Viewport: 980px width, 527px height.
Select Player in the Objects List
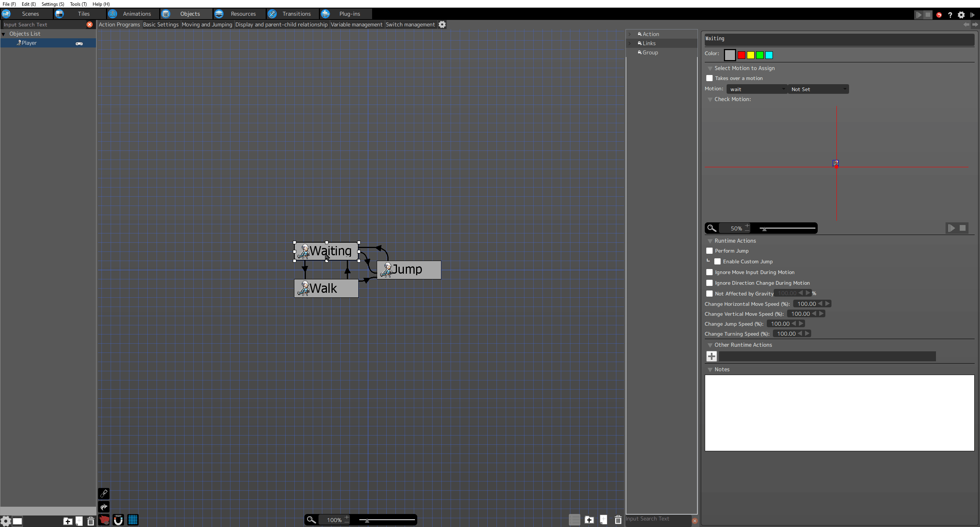click(29, 43)
